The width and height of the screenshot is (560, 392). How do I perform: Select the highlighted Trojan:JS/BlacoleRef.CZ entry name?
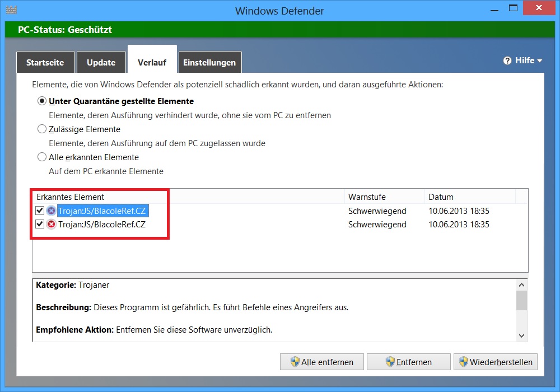pos(102,211)
